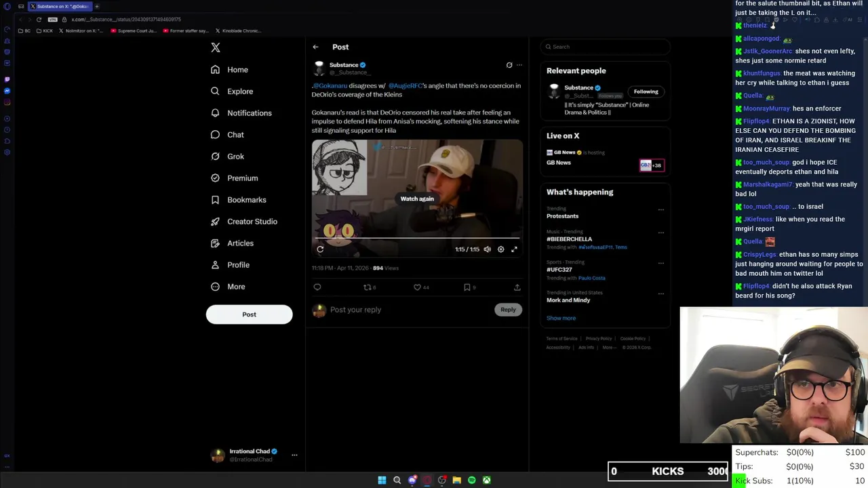Open options for #BIEBERCHELLA trend
The width and height of the screenshot is (868, 488).
pyautogui.click(x=661, y=232)
